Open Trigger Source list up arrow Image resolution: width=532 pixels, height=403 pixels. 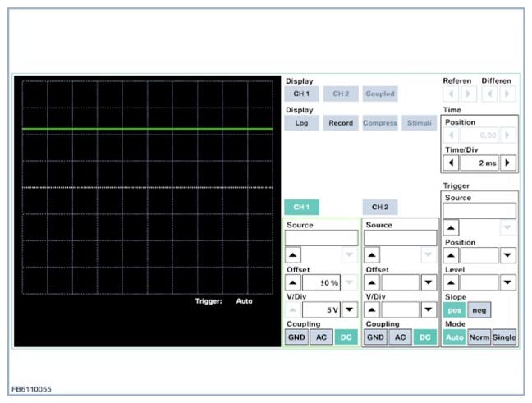click(452, 227)
